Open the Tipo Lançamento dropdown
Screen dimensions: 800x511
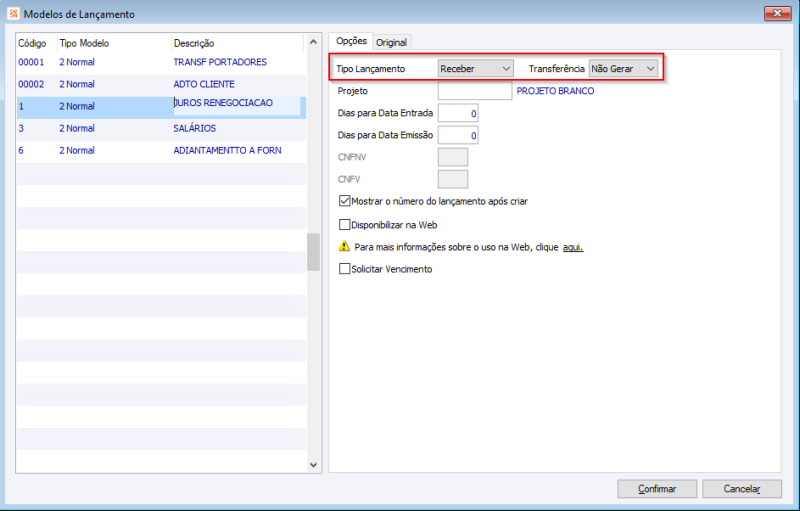(476, 68)
